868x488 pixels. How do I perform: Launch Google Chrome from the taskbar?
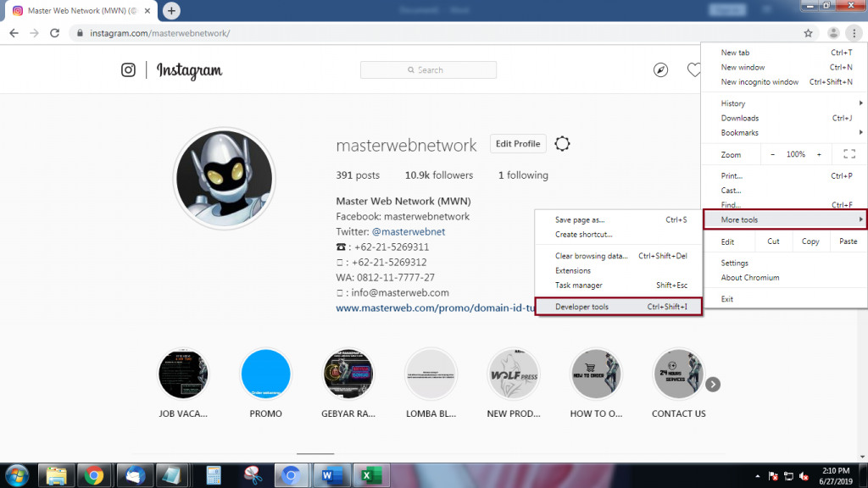[x=94, y=475]
